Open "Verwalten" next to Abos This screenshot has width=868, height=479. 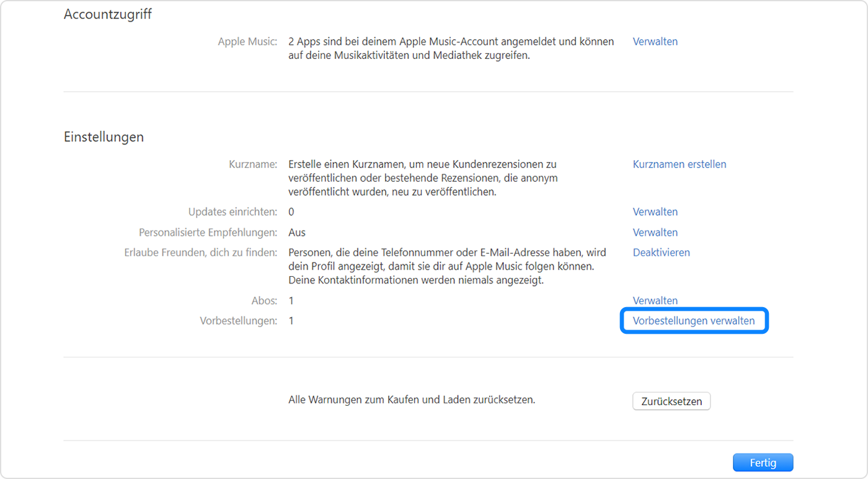[655, 300]
